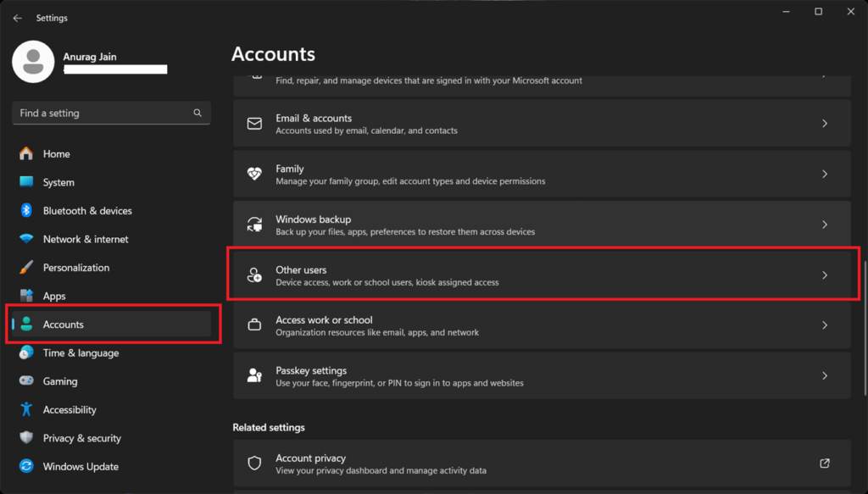Click the Windows backup sync icon
The height and width of the screenshot is (494, 868).
tap(254, 225)
